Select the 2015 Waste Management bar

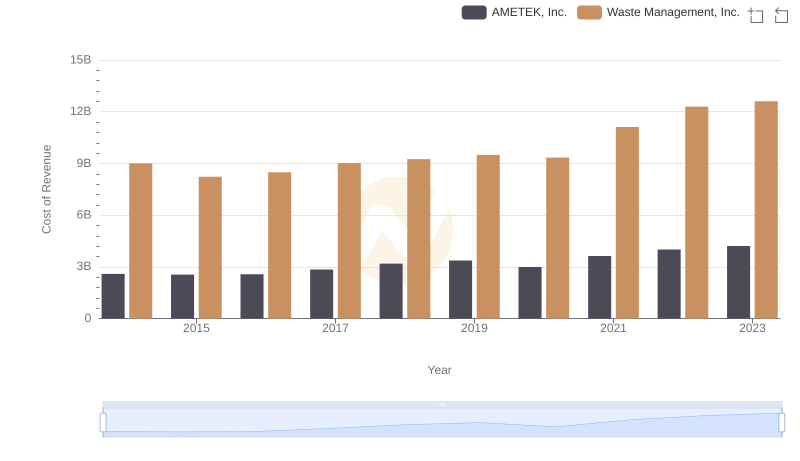tap(210, 247)
